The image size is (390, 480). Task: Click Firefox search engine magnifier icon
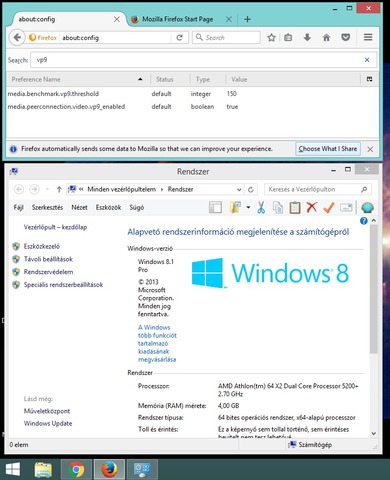click(199, 37)
